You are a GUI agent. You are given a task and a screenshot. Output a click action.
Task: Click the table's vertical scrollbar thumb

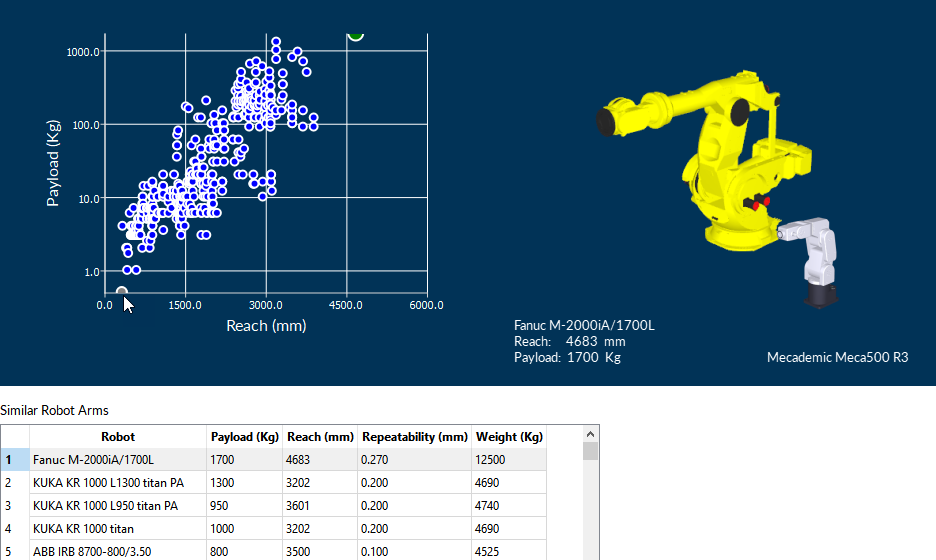coord(591,452)
